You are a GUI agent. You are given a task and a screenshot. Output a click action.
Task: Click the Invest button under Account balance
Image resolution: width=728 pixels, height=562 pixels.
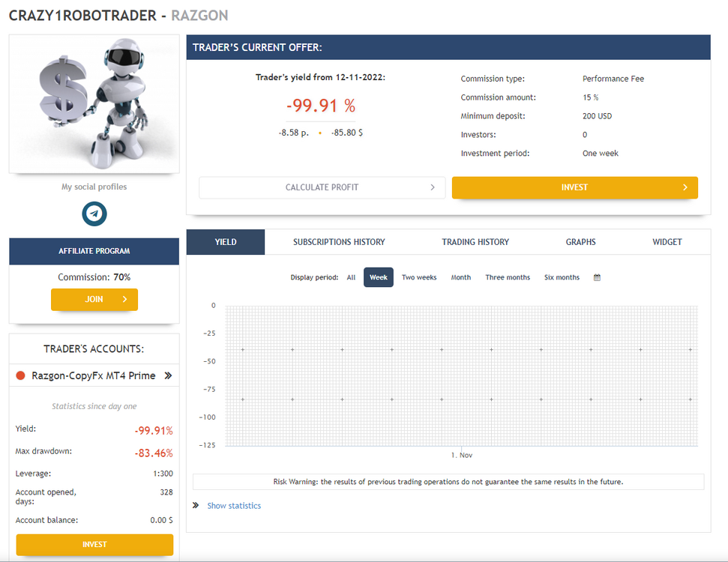(94, 544)
